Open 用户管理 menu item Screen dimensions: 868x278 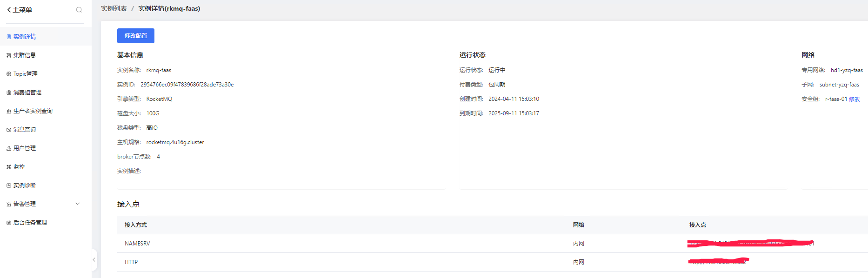point(46,148)
